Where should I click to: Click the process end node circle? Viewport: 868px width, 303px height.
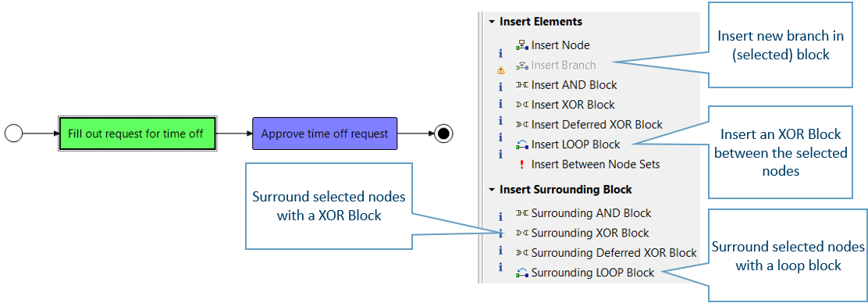click(x=443, y=134)
